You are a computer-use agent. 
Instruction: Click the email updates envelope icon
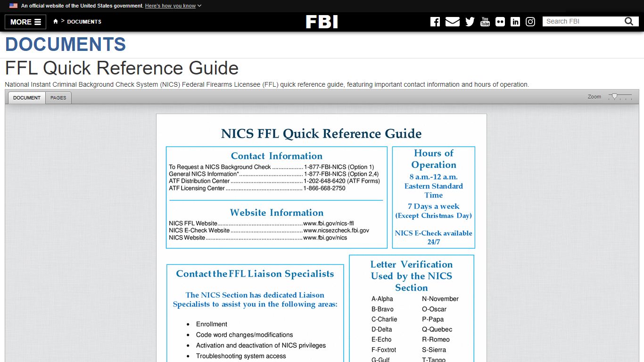point(453,22)
